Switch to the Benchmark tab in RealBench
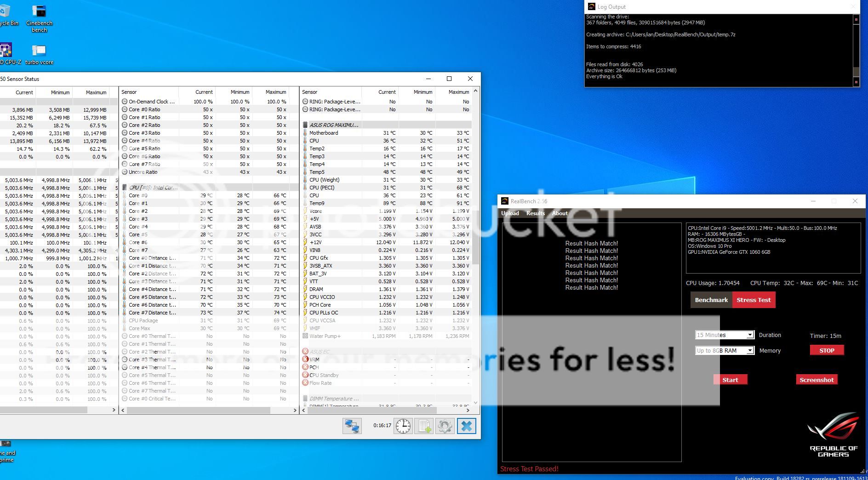The width and height of the screenshot is (868, 480). pos(711,300)
